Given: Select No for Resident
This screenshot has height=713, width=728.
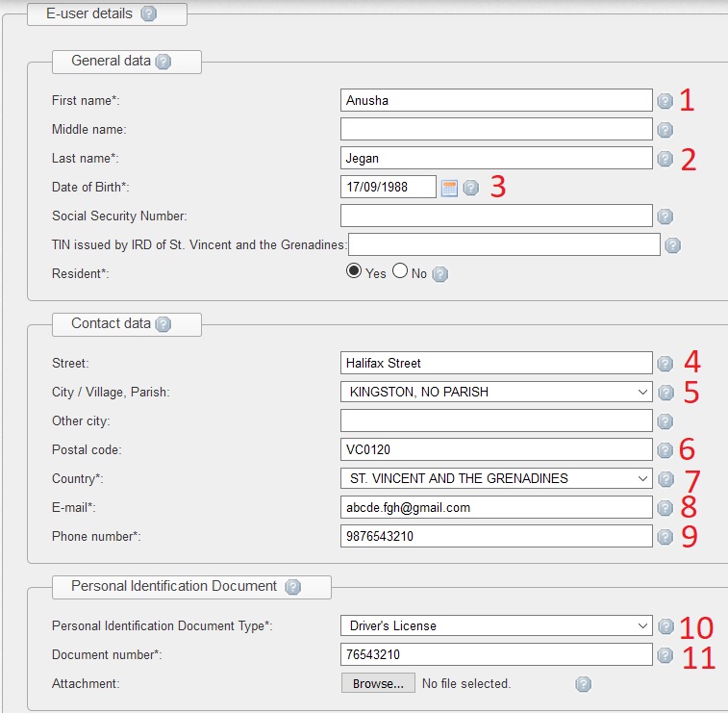Looking at the screenshot, I should [400, 272].
